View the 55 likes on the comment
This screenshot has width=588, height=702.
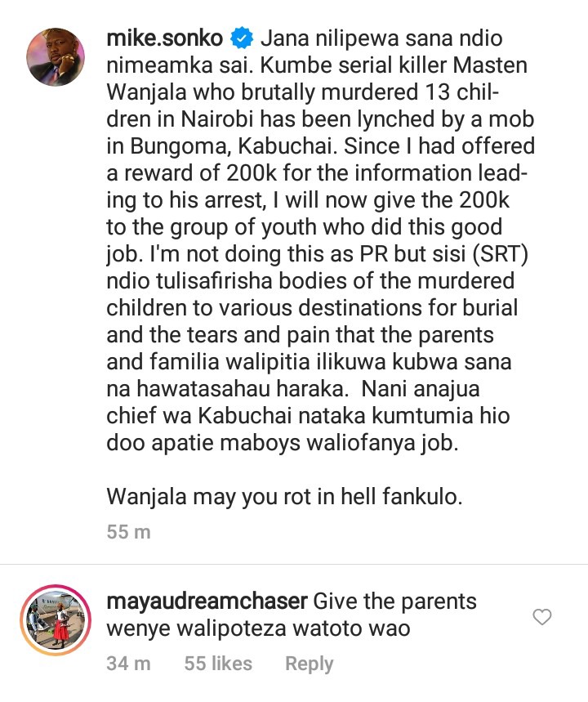tap(218, 664)
